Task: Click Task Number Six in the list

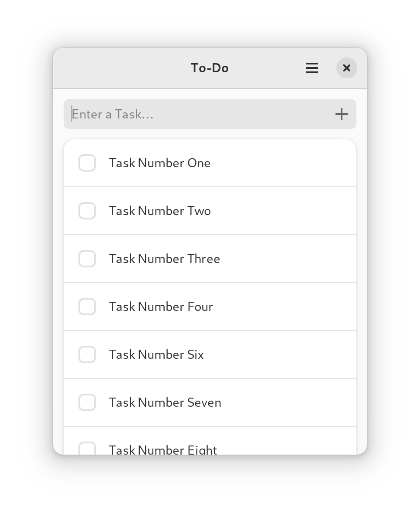Action: click(156, 354)
